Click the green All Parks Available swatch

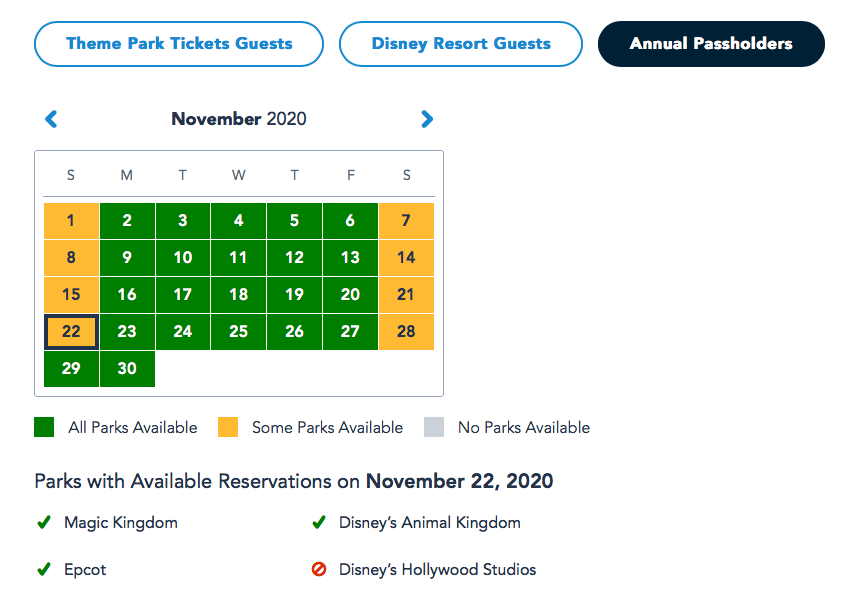click(x=44, y=428)
